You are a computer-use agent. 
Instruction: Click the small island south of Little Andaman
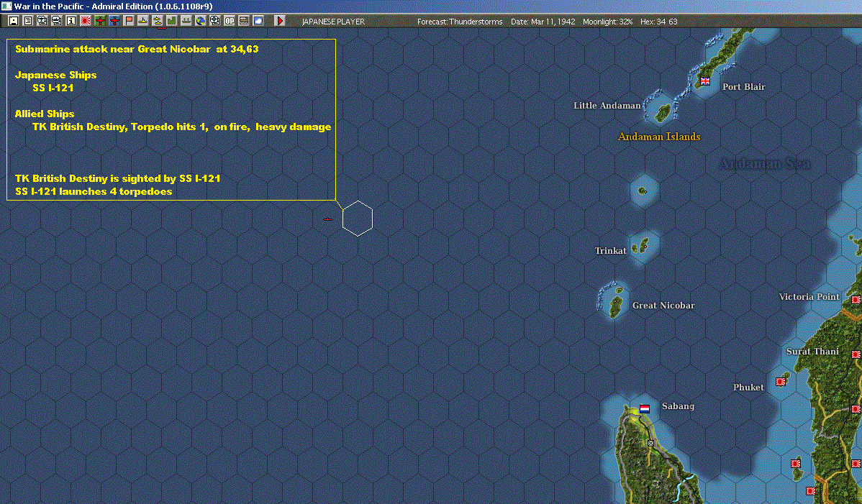coord(642,191)
